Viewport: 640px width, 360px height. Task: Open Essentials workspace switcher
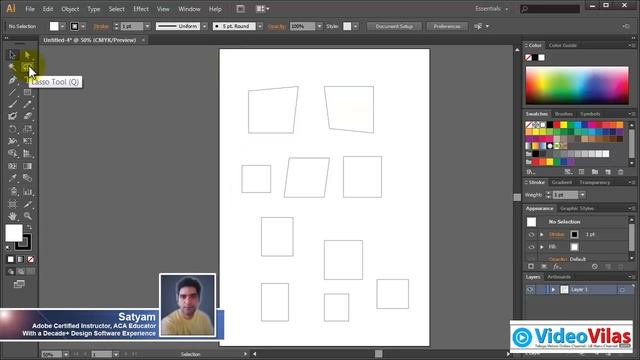coord(492,9)
